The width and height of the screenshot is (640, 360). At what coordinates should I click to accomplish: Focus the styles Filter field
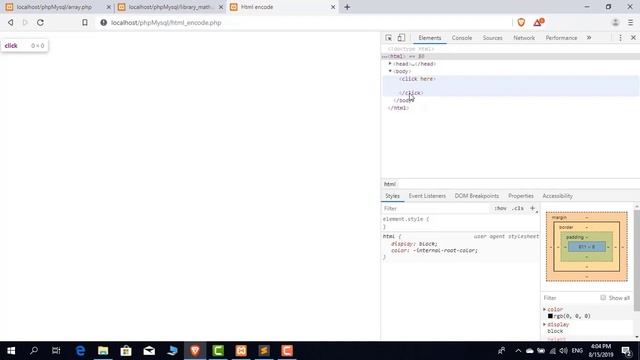[435, 208]
